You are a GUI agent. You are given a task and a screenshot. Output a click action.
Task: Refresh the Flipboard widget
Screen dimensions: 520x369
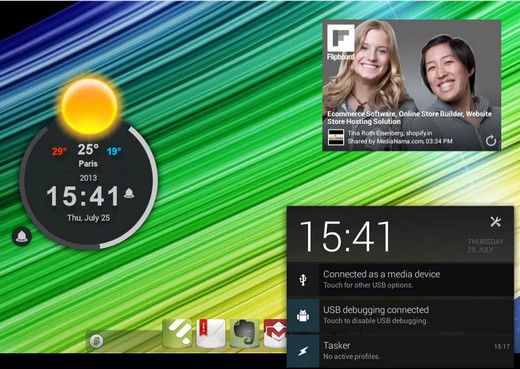[491, 141]
